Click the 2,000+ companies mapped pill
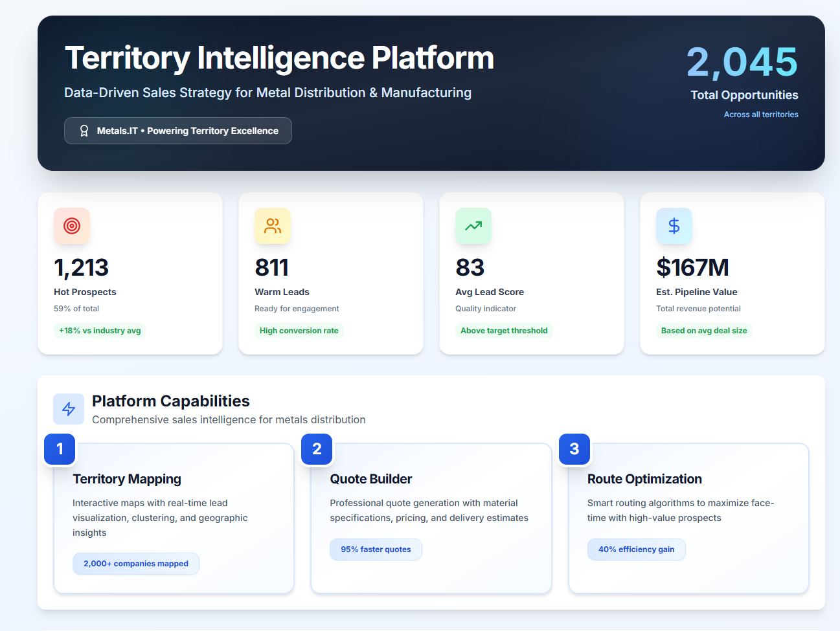The width and height of the screenshot is (840, 631). point(136,564)
